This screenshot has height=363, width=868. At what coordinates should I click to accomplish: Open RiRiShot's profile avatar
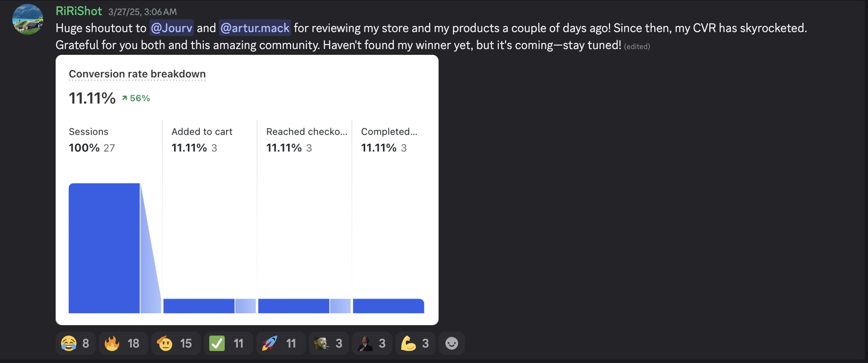(28, 19)
